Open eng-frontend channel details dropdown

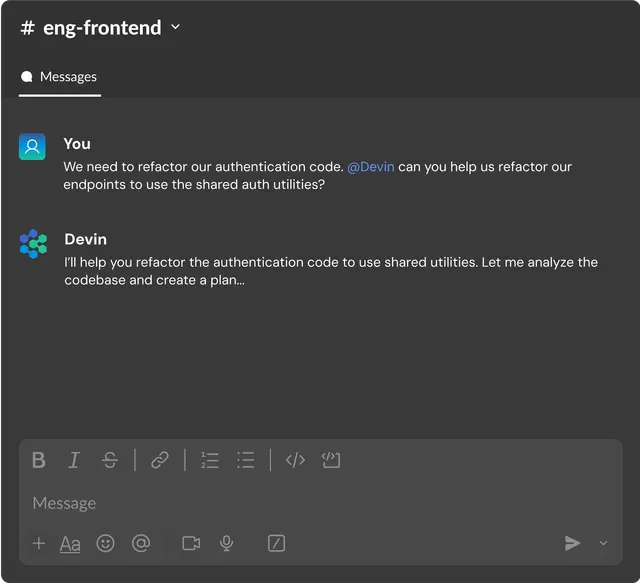pyautogui.click(x=176, y=27)
